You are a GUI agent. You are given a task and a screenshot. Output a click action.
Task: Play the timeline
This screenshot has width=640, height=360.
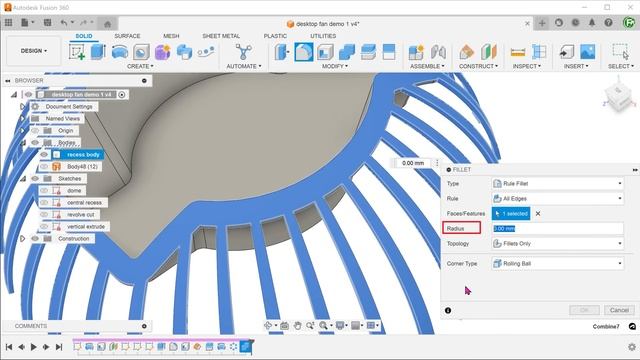point(33,347)
